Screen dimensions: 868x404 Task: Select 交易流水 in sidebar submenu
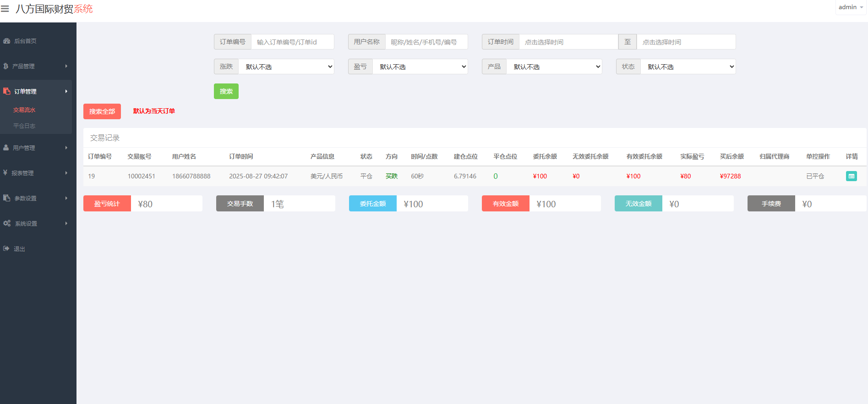click(24, 110)
